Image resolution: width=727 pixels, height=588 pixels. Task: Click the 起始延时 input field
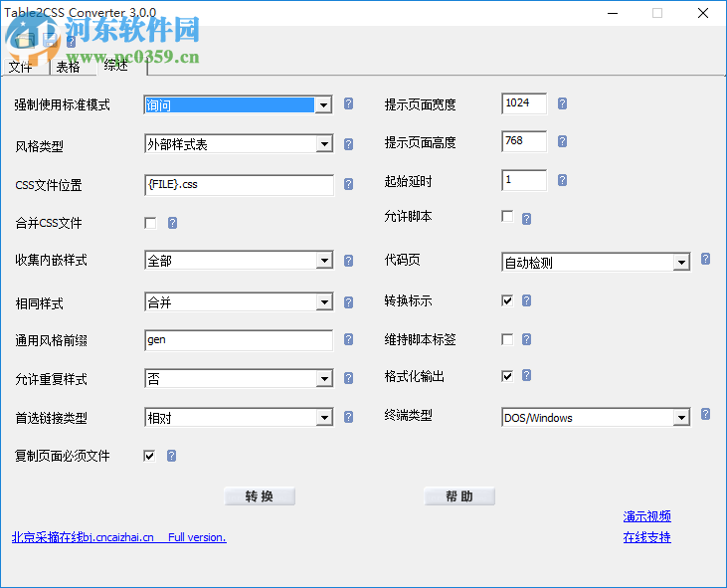click(x=524, y=180)
